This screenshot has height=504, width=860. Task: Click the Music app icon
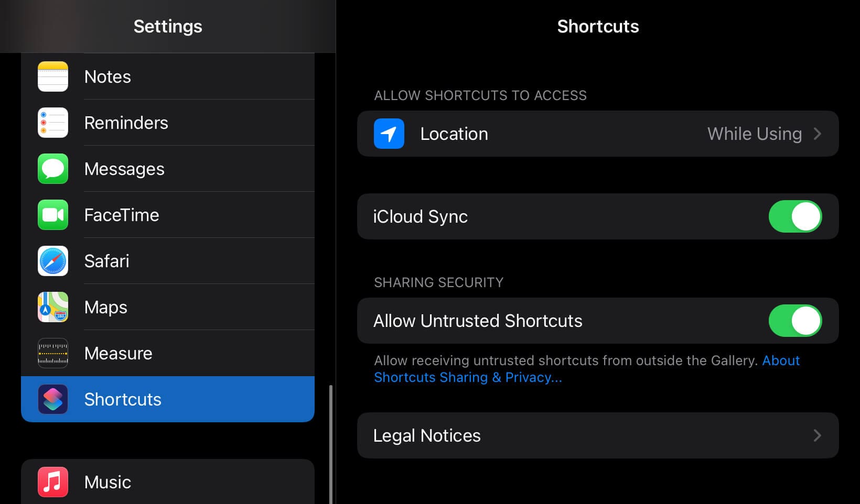tap(52, 481)
